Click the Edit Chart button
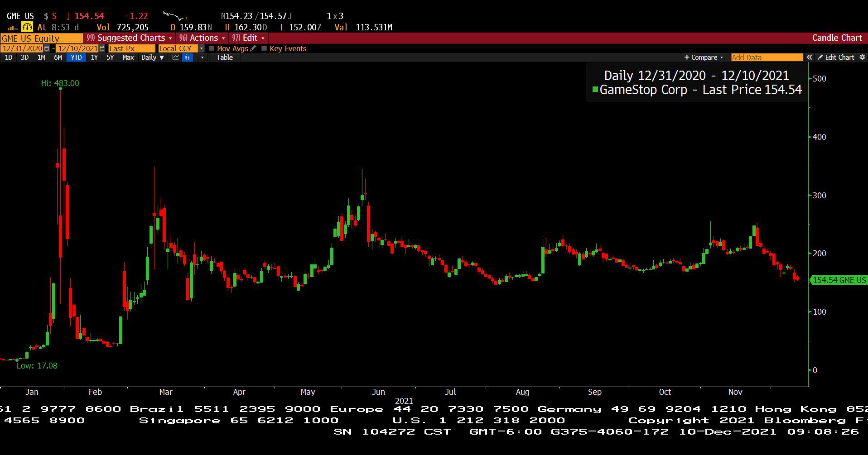The image size is (868, 455). [836, 57]
